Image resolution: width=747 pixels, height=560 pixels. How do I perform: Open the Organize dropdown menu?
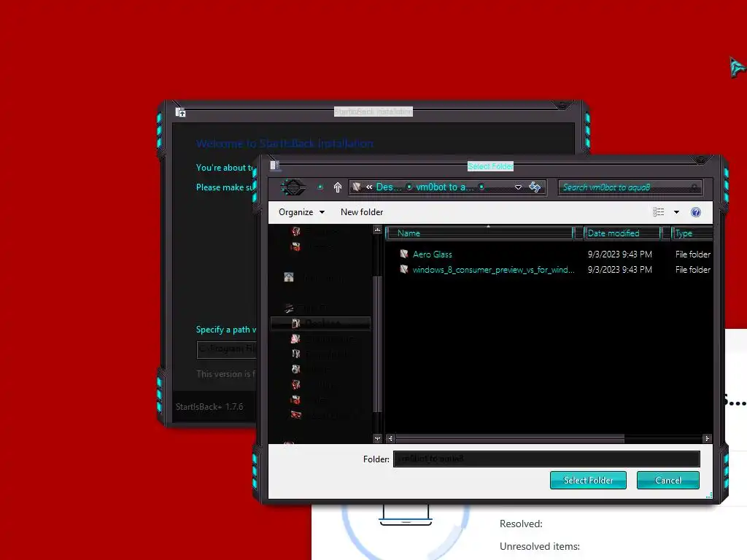pyautogui.click(x=301, y=212)
